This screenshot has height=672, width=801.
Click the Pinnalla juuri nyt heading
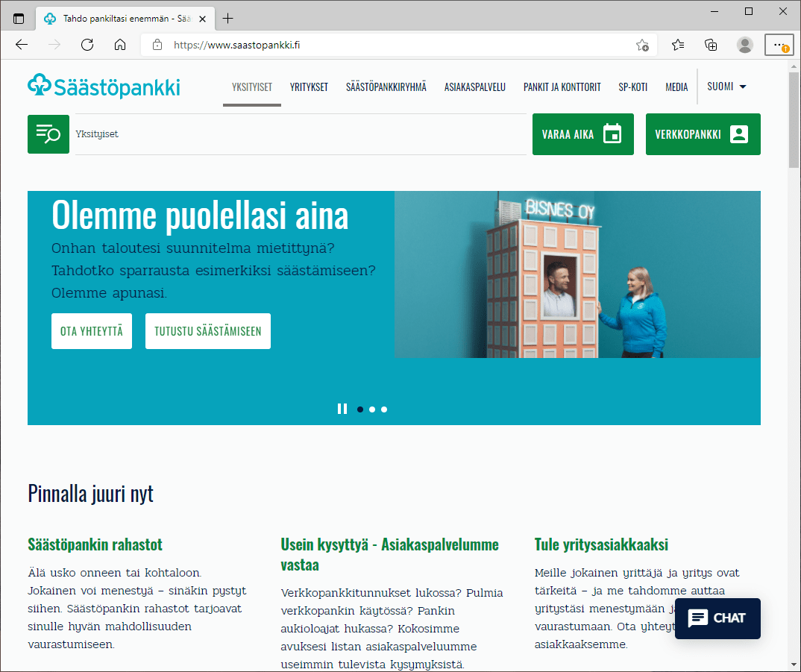click(90, 494)
